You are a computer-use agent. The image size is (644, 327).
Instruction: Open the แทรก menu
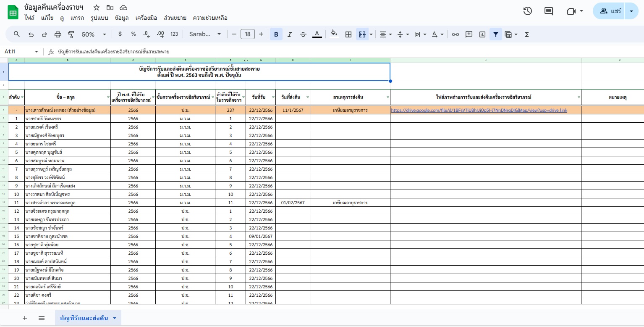pos(77,18)
